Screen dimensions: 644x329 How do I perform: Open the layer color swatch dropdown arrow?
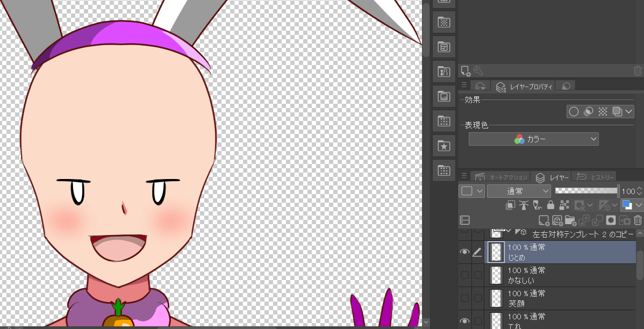[638, 205]
